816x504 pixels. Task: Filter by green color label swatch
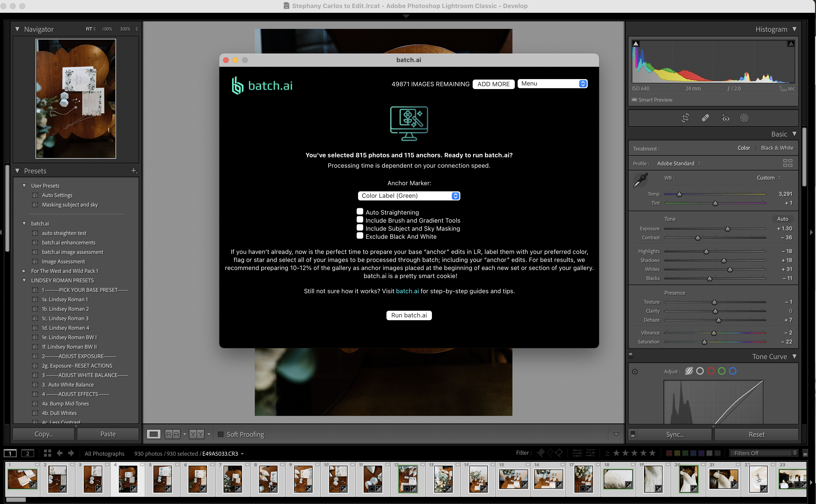[x=685, y=453]
